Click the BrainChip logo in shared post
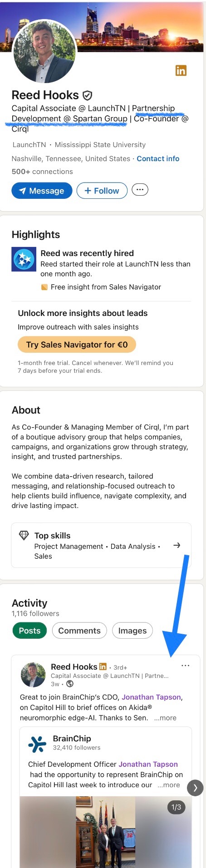The width and height of the screenshot is (206, 868). coord(37,744)
